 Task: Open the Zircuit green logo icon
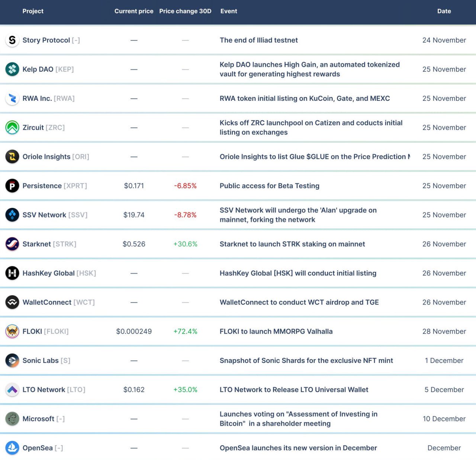(12, 128)
